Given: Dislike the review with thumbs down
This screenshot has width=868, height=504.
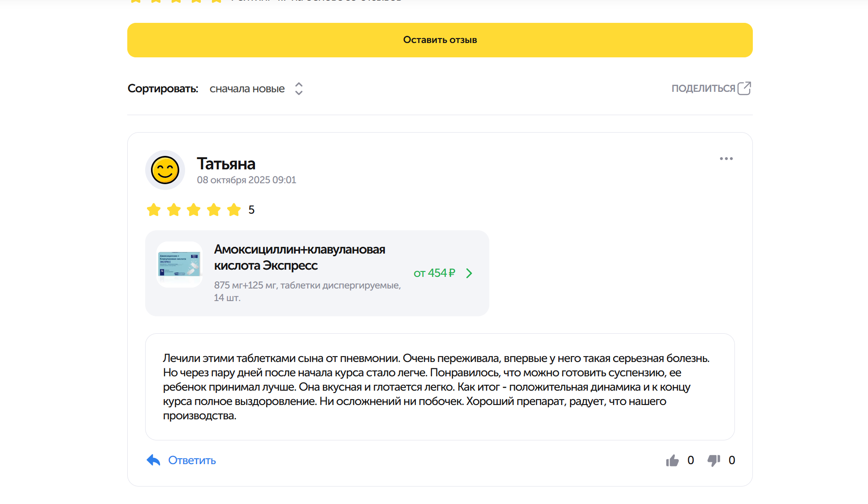Looking at the screenshot, I should pos(713,461).
